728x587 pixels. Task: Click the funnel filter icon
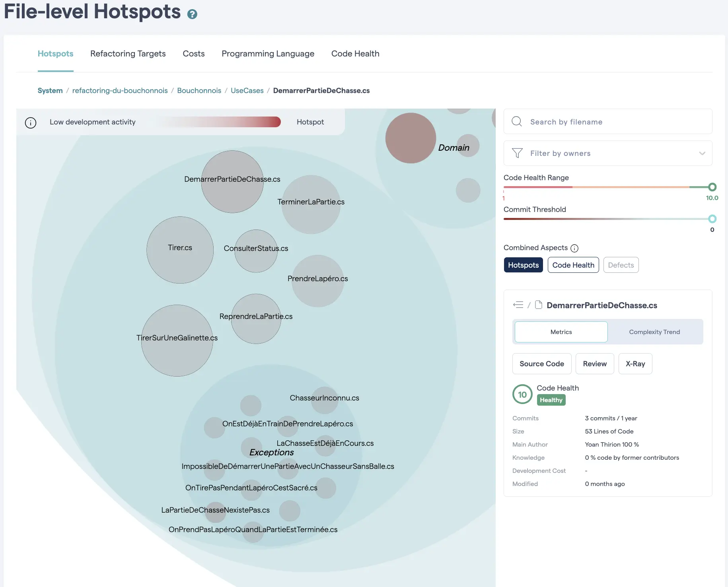coord(517,153)
